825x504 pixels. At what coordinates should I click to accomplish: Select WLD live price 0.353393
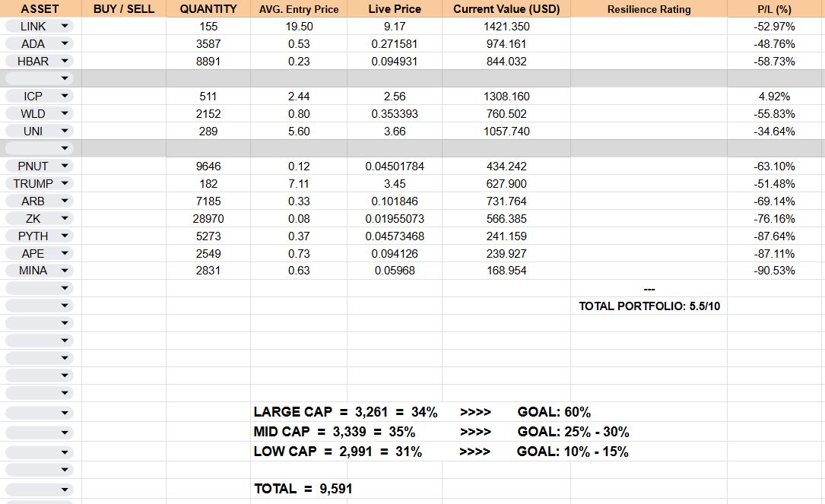click(x=395, y=113)
